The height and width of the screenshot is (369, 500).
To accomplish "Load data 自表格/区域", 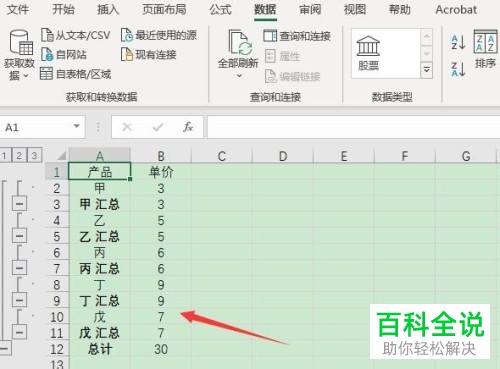I will pyautogui.click(x=76, y=74).
